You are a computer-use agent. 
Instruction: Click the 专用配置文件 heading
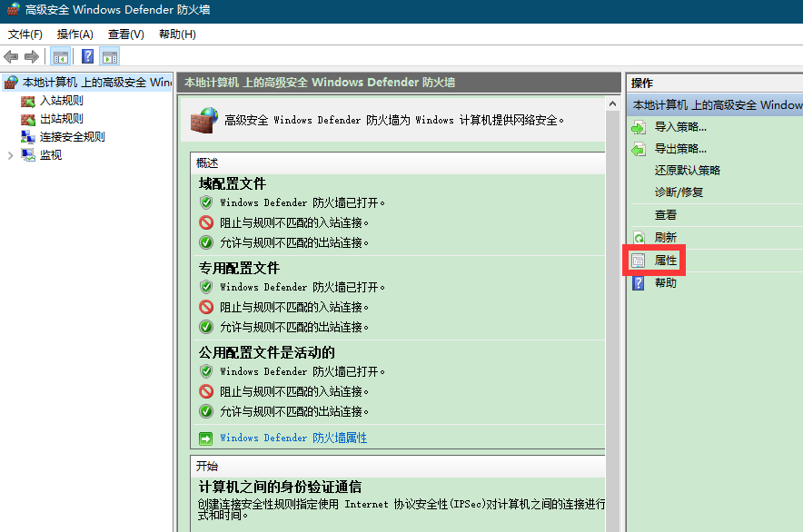pos(239,269)
